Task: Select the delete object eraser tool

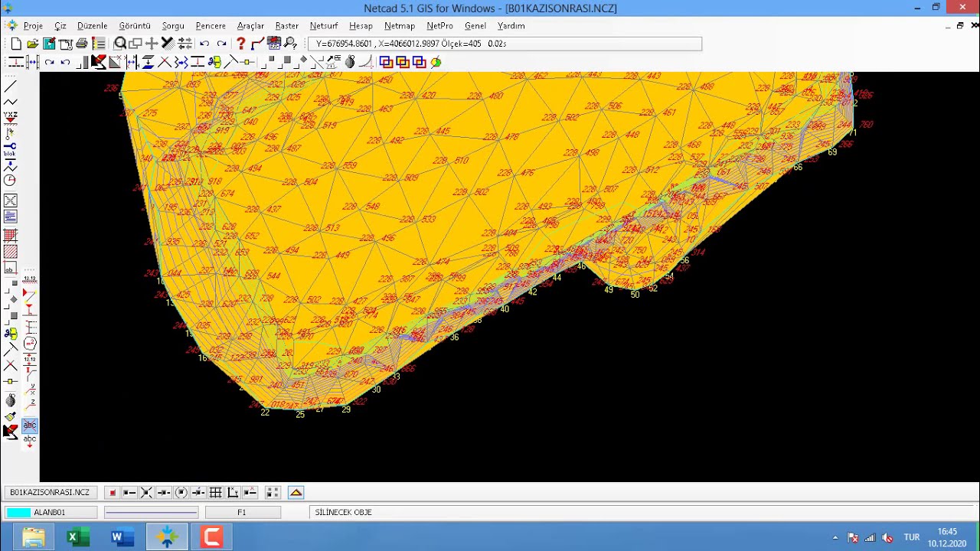Action: [99, 62]
